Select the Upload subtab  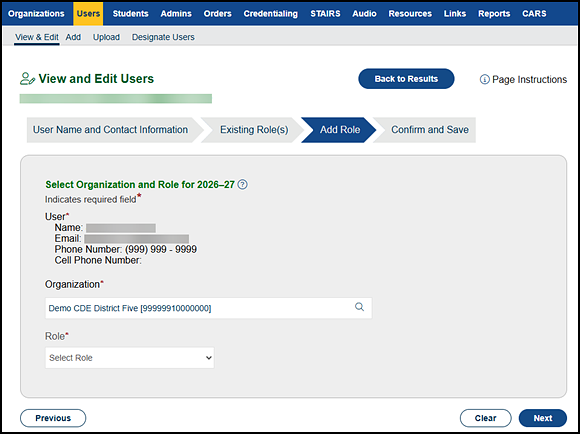tap(106, 37)
